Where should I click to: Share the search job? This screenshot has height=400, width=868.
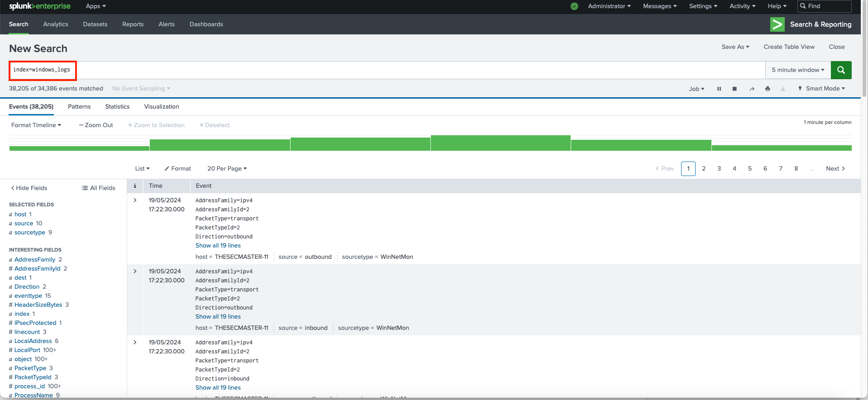click(x=752, y=89)
